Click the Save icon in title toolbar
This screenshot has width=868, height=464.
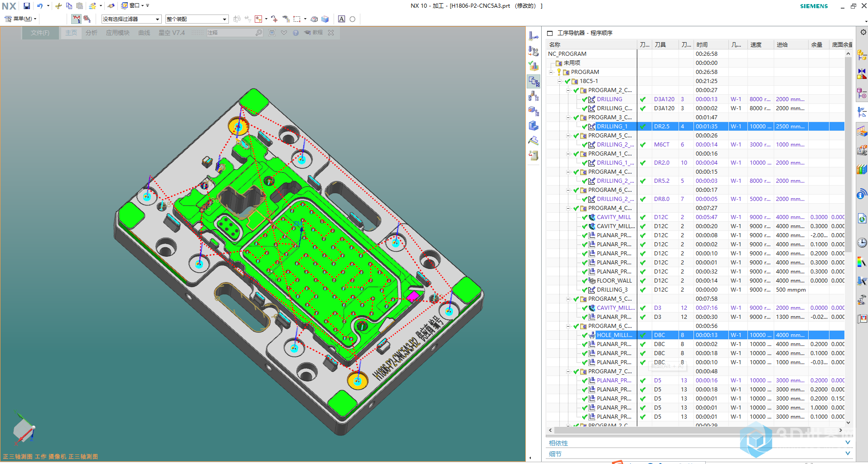coord(27,6)
